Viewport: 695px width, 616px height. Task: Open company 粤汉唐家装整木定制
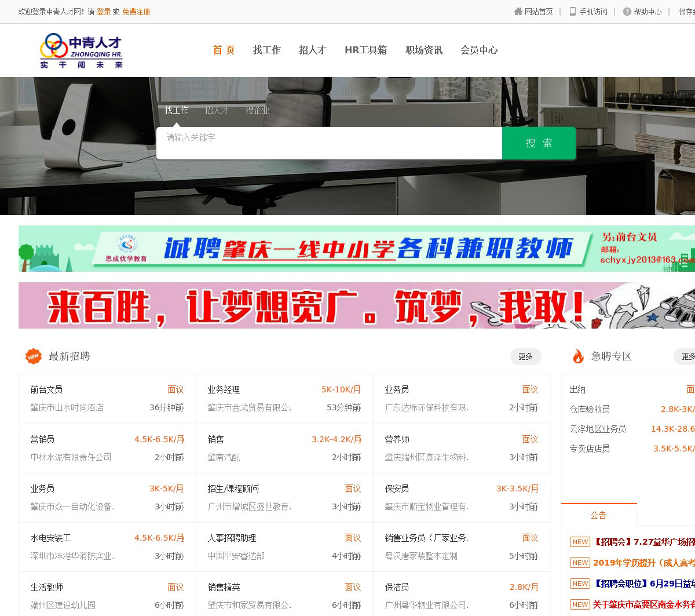[421, 556]
